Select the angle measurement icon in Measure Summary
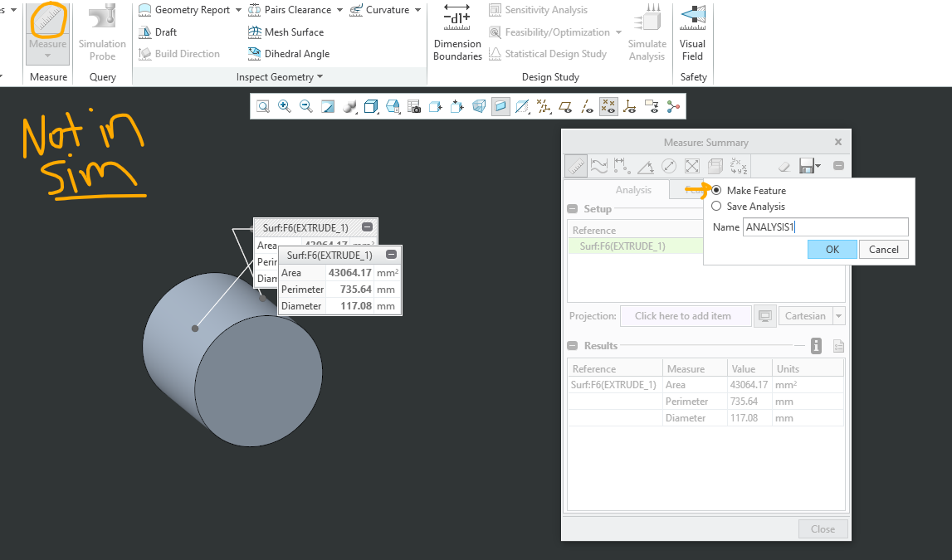 [646, 165]
